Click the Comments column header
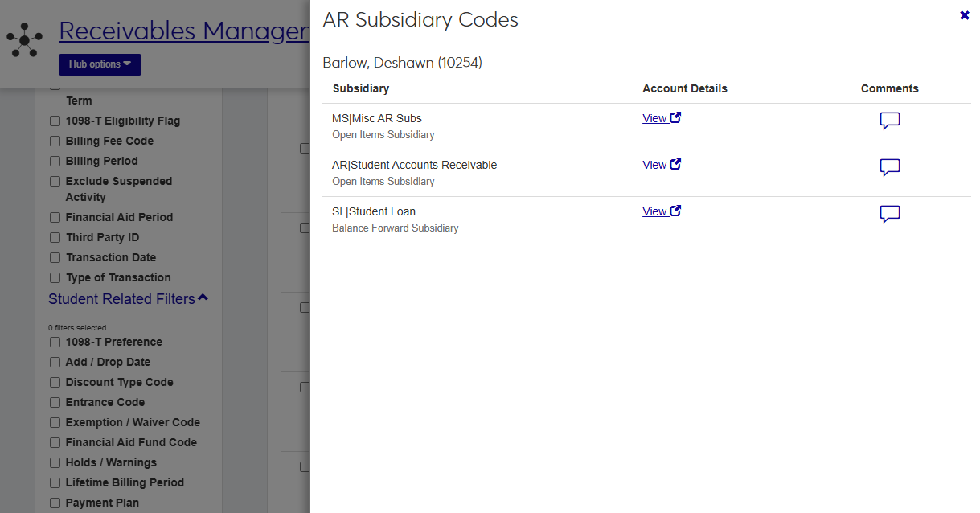 pyautogui.click(x=890, y=88)
